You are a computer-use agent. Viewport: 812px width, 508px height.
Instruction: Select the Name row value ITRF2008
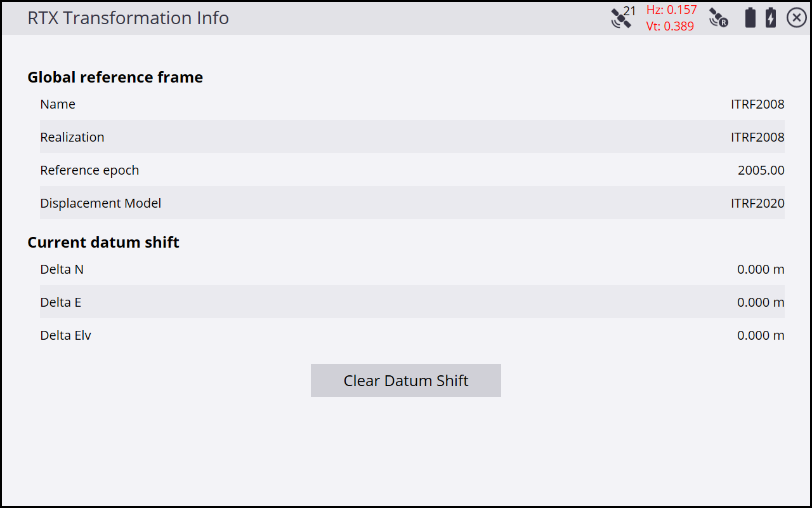tap(757, 104)
